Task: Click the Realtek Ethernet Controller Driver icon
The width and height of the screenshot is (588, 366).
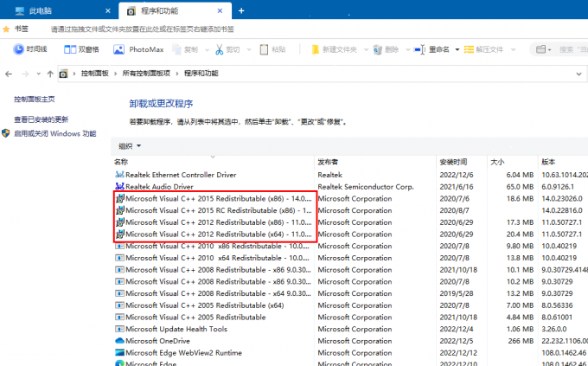Action: pos(119,175)
